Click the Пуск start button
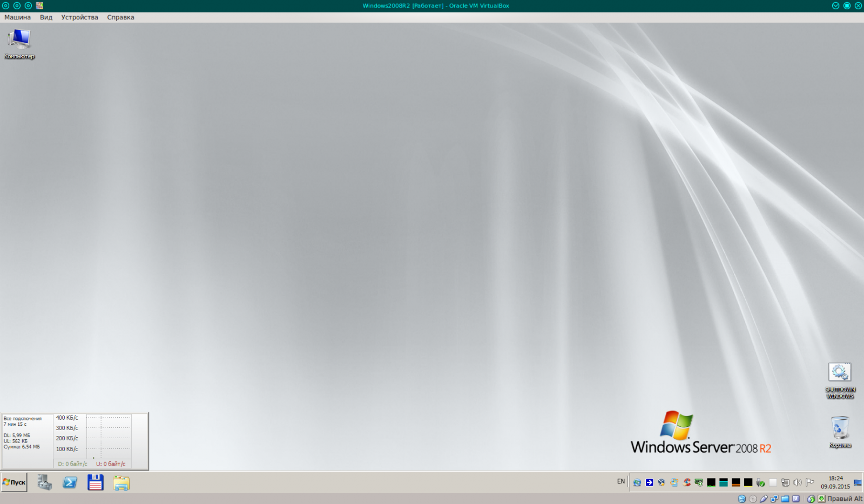Image resolution: width=864 pixels, height=504 pixels. point(14,482)
